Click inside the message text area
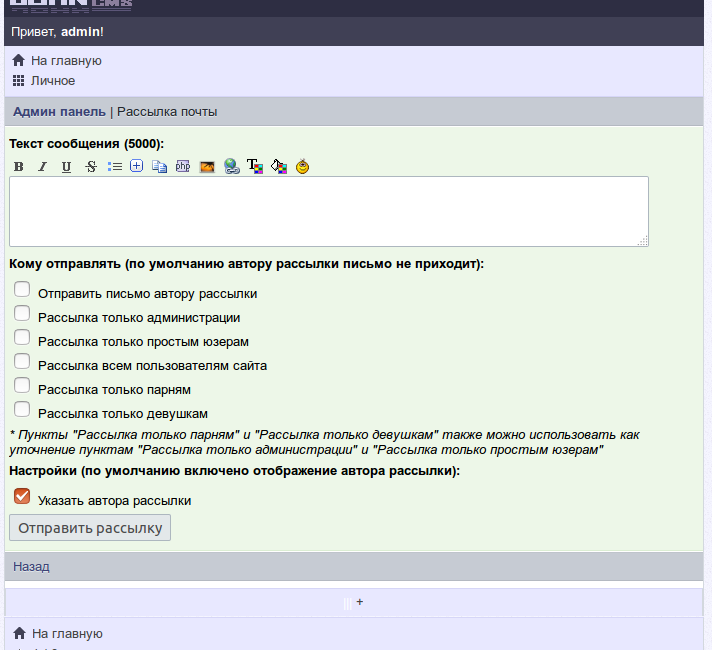This screenshot has height=650, width=712. tap(328, 211)
